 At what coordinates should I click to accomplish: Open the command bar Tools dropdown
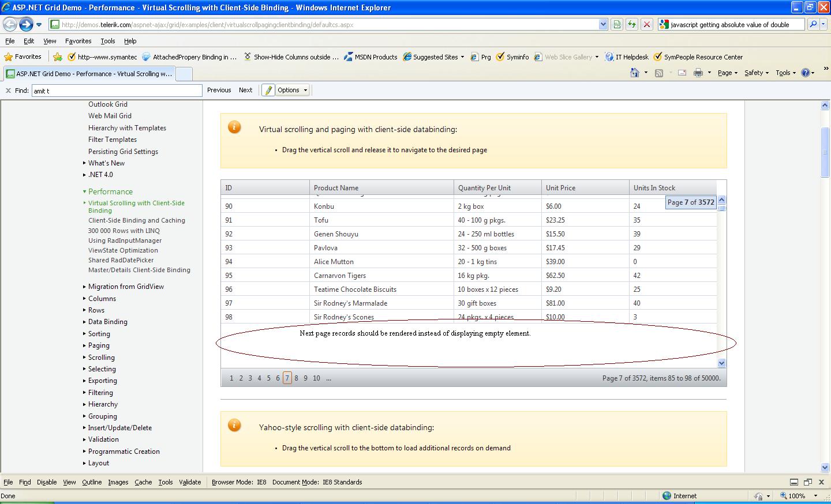[x=785, y=73]
